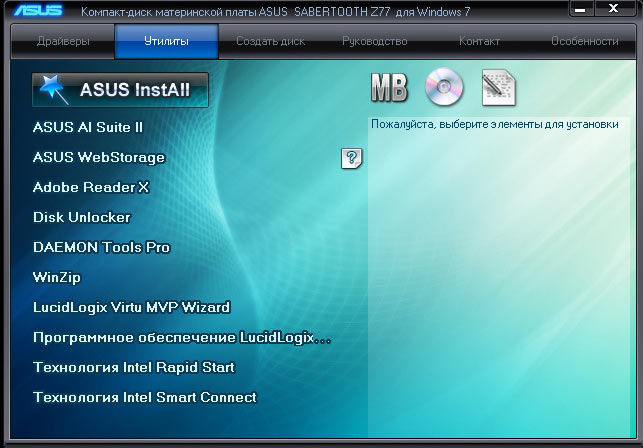Screen dimensions: 643x448
Task: Install ASUS AI Suite II
Action: [x=88, y=127]
